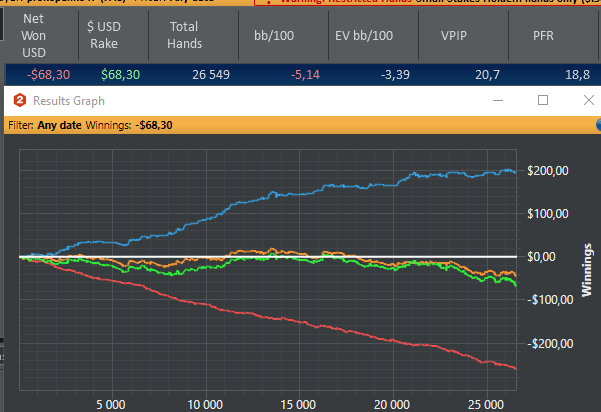This screenshot has height=412, width=601.
Task: Click the vertical Winnings axis title
Action: coord(586,270)
